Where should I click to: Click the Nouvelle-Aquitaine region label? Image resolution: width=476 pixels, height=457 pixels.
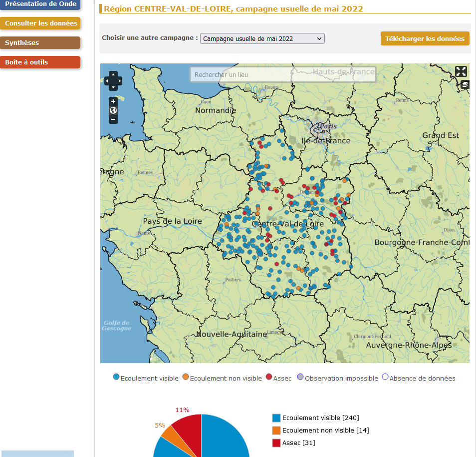(232, 334)
